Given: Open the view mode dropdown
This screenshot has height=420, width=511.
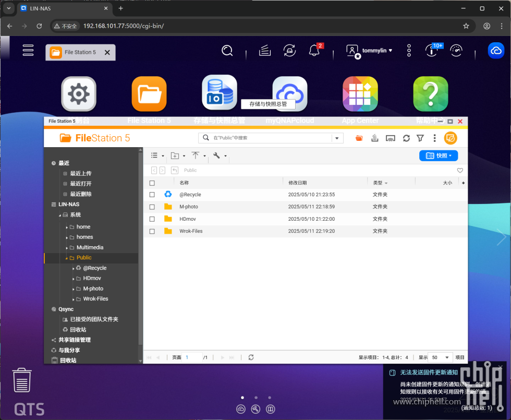Looking at the screenshot, I should (x=157, y=155).
